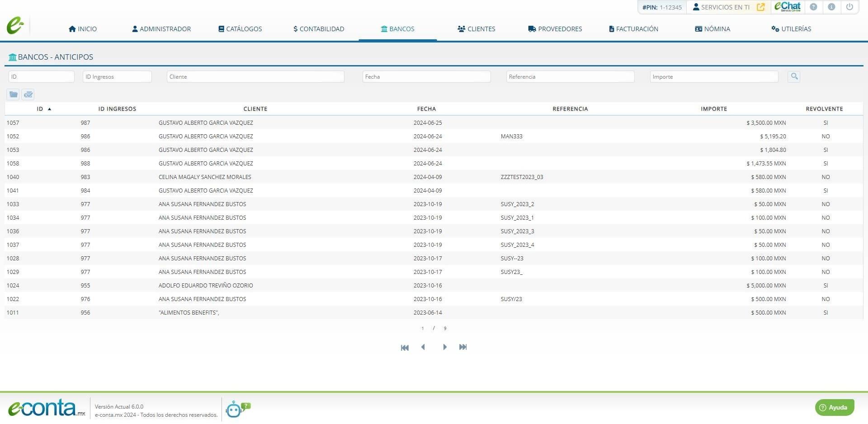Click the search magnifier icon
The height and width of the screenshot is (424, 868).
coord(794,76)
